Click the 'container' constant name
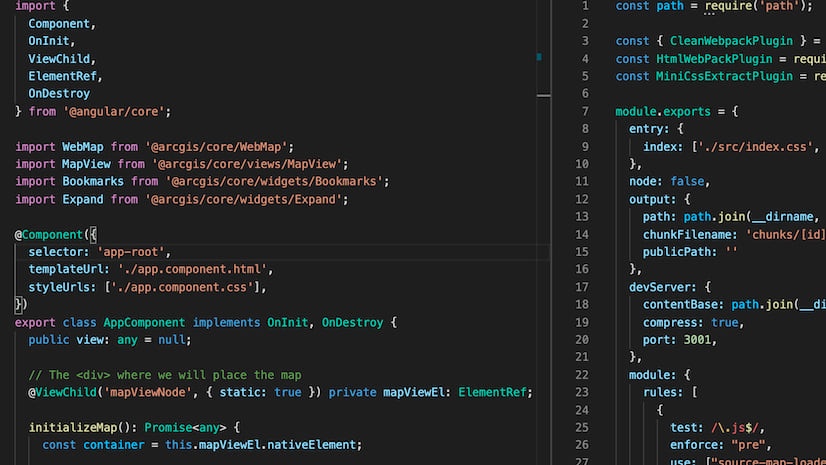The height and width of the screenshot is (465, 826). (114, 446)
